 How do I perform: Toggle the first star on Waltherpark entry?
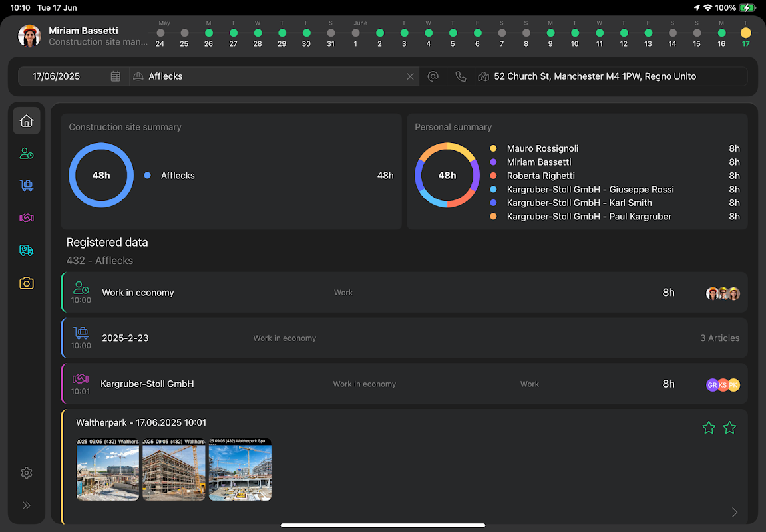point(709,428)
